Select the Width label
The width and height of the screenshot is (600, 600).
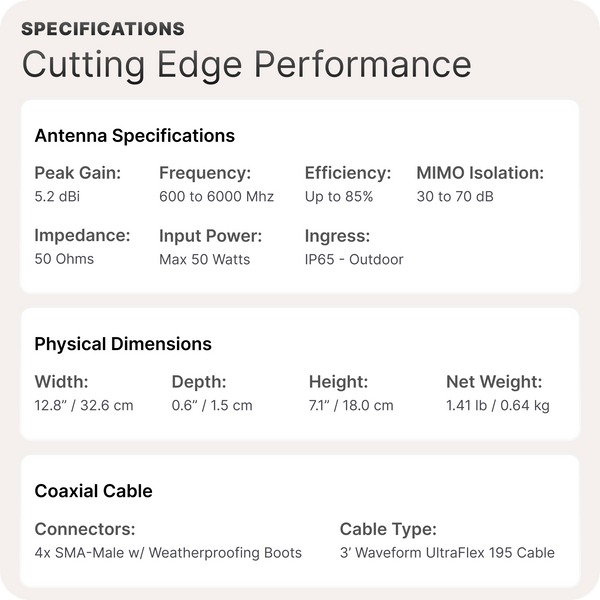point(62,381)
